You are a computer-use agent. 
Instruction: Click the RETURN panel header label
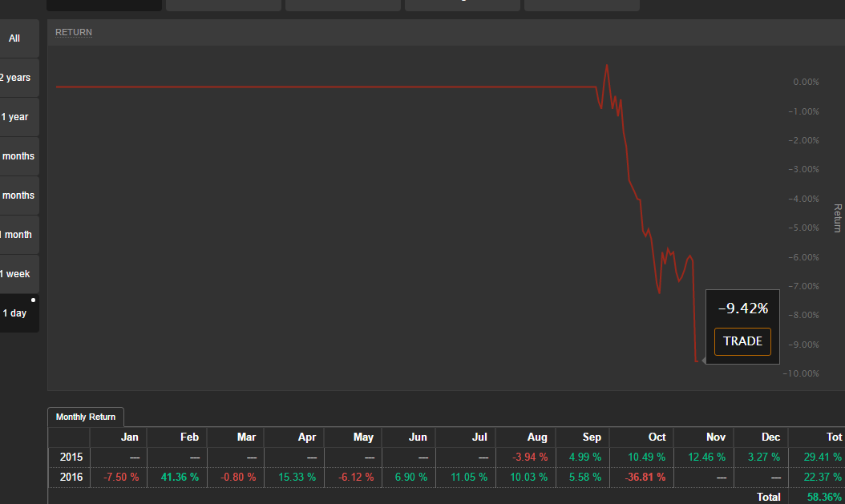(x=74, y=33)
